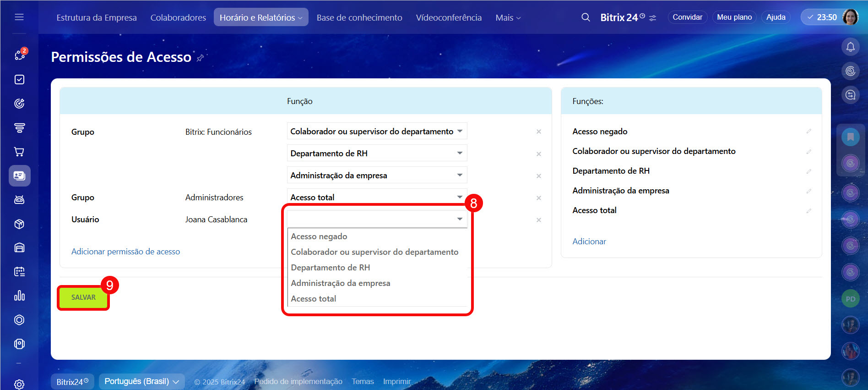This screenshot has width=868, height=390.
Task: Click the search magnifier icon
Action: pyautogui.click(x=586, y=17)
